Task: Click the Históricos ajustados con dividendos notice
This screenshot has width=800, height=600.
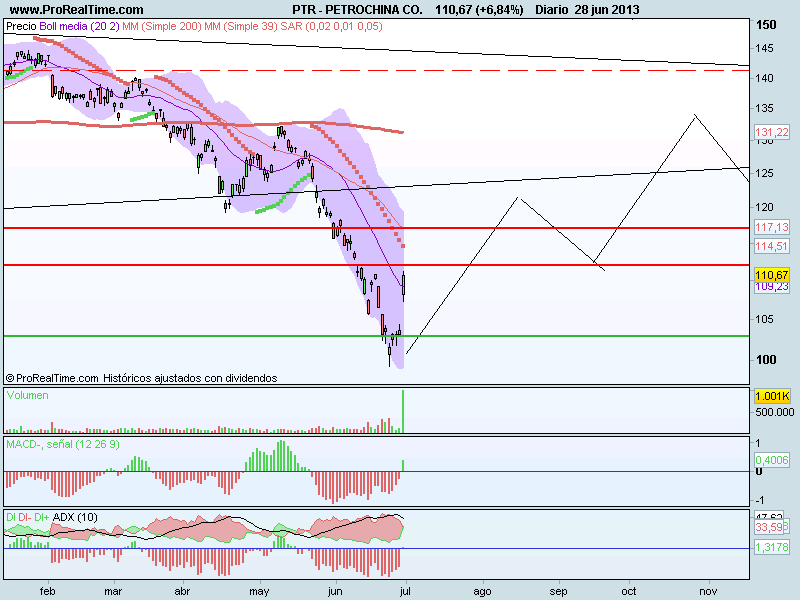Action: pyautogui.click(x=190, y=378)
